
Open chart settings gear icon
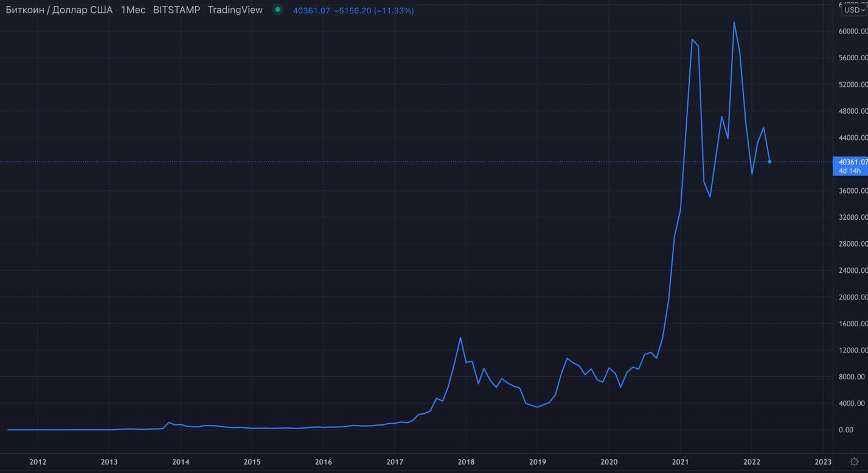[854, 462]
